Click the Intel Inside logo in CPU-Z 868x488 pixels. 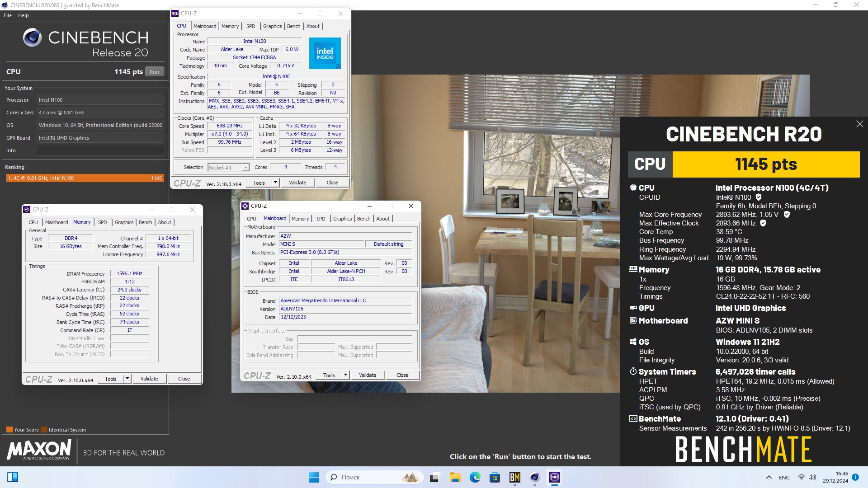coord(325,53)
